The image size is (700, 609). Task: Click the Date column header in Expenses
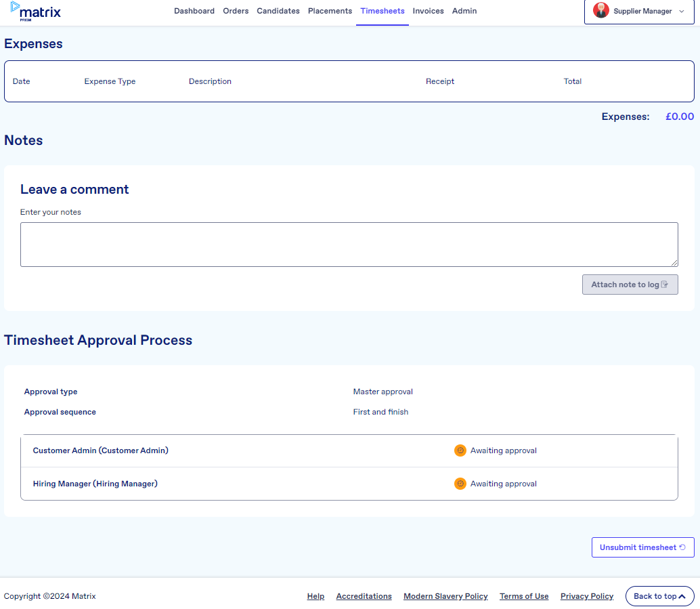click(x=22, y=81)
